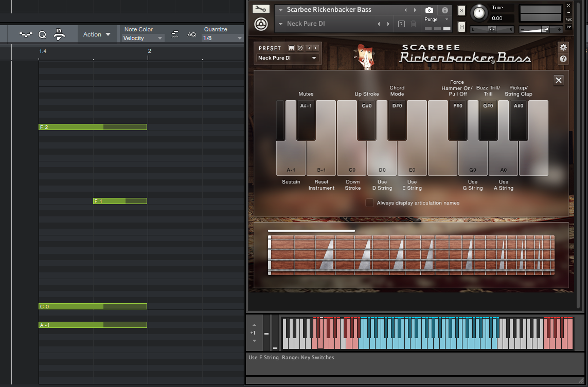Viewport: 588px width, 387px height.
Task: Open the instrument info icon
Action: tap(445, 10)
